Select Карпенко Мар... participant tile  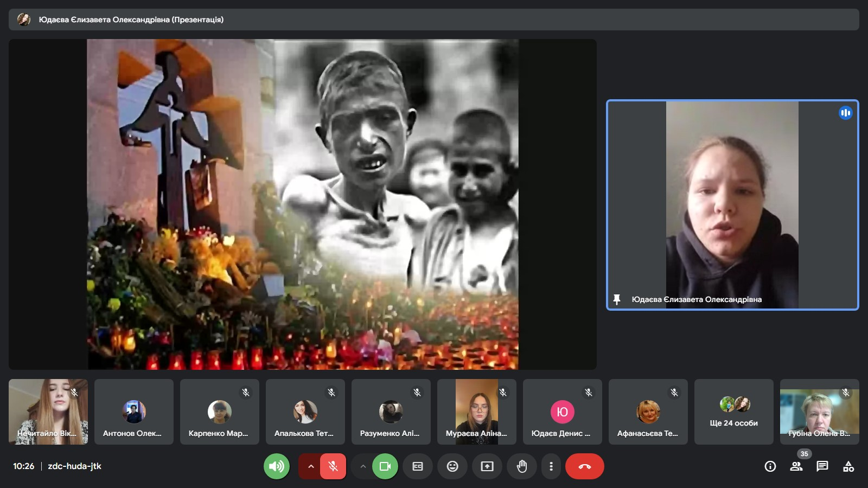pyautogui.click(x=220, y=412)
